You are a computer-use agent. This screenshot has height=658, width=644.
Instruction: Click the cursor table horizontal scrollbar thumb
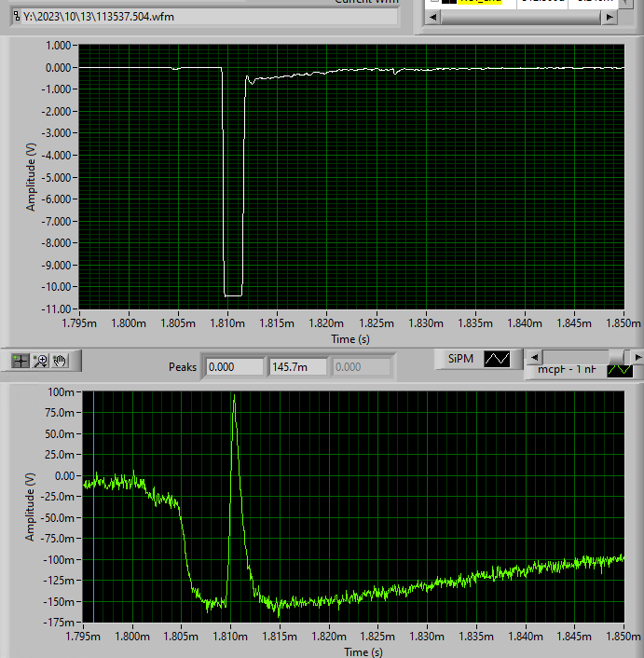[x=520, y=17]
